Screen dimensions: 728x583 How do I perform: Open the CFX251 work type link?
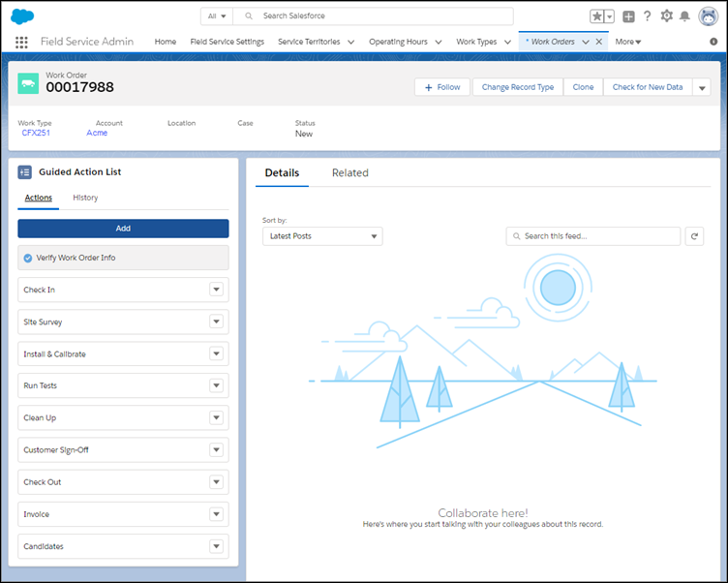tap(36, 133)
